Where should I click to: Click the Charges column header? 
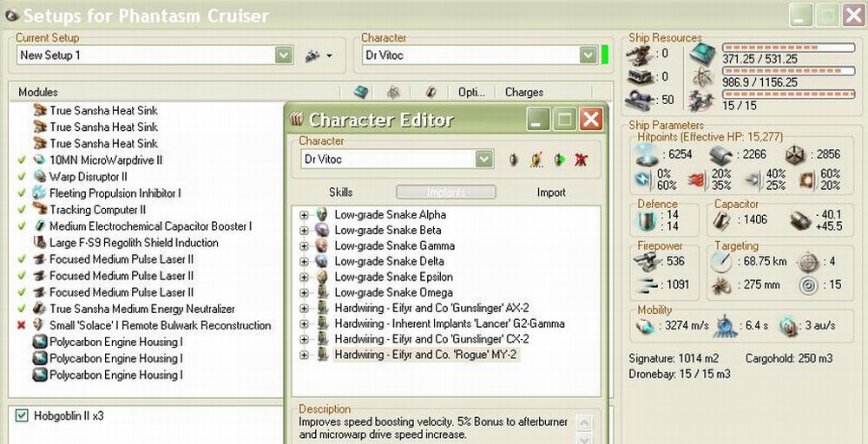(524, 92)
